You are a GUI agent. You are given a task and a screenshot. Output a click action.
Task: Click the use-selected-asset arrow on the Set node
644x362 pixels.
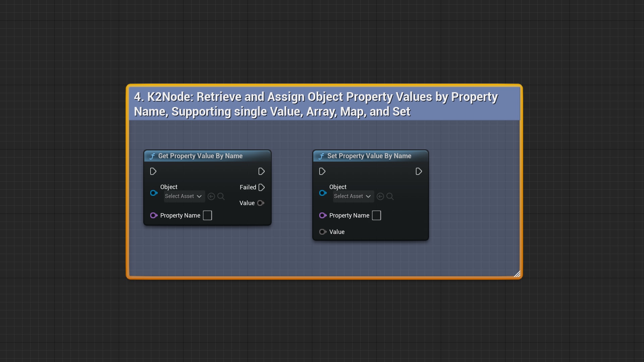(380, 196)
